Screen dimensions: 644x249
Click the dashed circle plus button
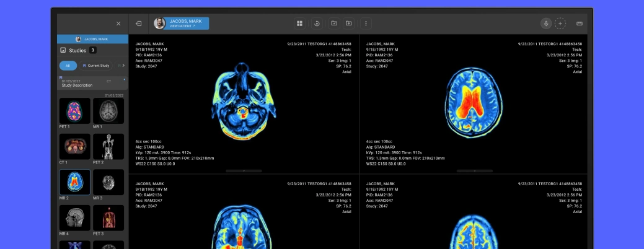[x=560, y=24]
